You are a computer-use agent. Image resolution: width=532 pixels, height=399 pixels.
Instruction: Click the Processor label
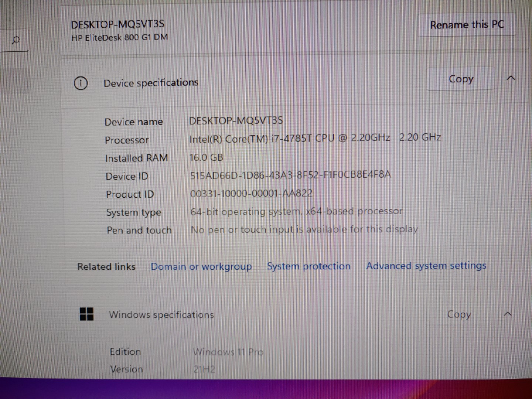pos(127,140)
